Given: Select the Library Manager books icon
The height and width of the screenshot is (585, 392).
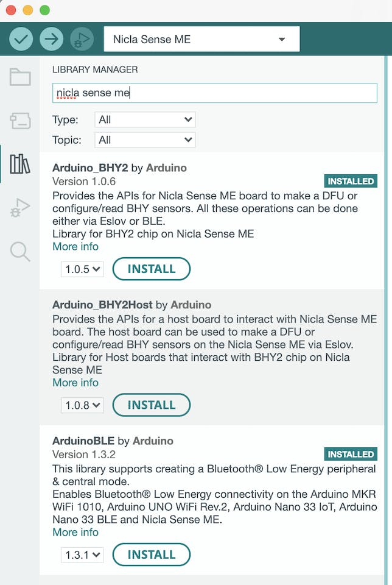Looking at the screenshot, I should tap(20, 164).
